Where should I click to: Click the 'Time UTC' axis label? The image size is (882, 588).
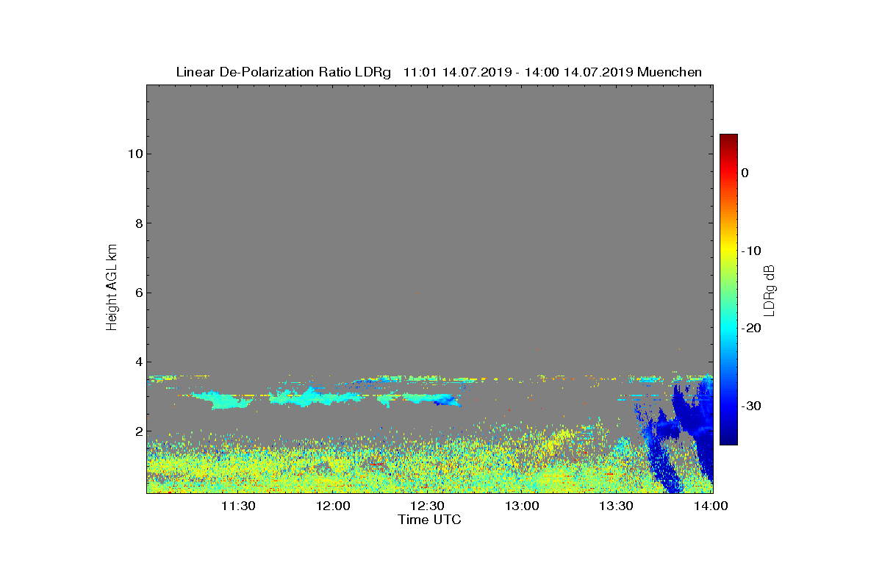tap(429, 520)
